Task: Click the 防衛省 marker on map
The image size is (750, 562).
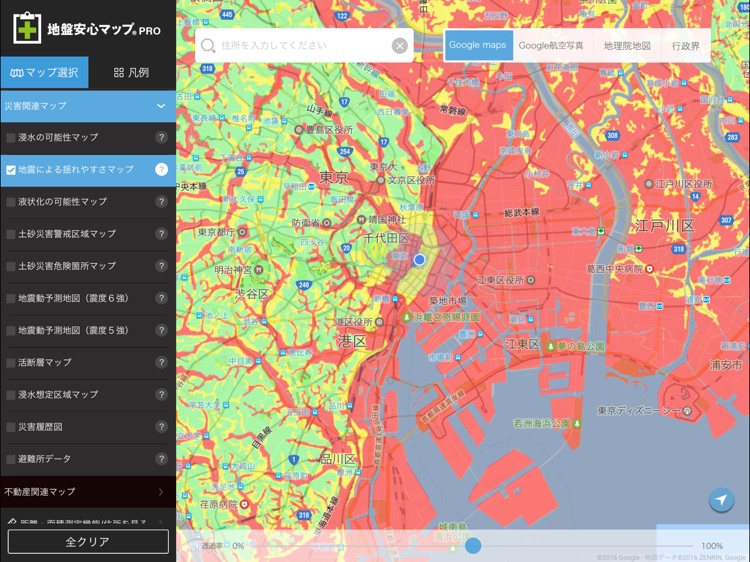Action: (x=327, y=223)
